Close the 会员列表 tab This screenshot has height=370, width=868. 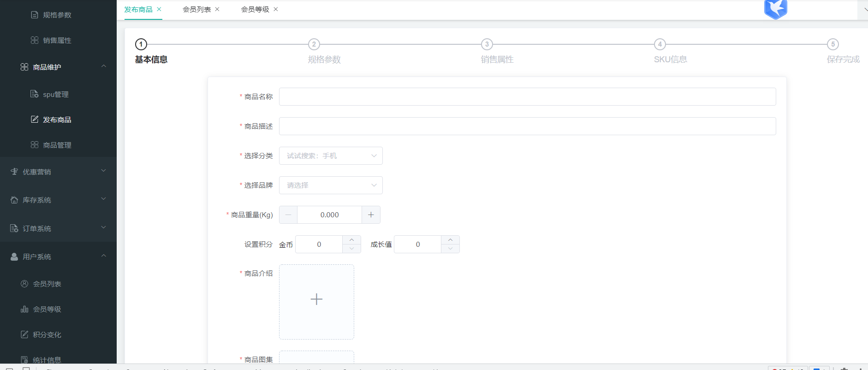(x=217, y=9)
